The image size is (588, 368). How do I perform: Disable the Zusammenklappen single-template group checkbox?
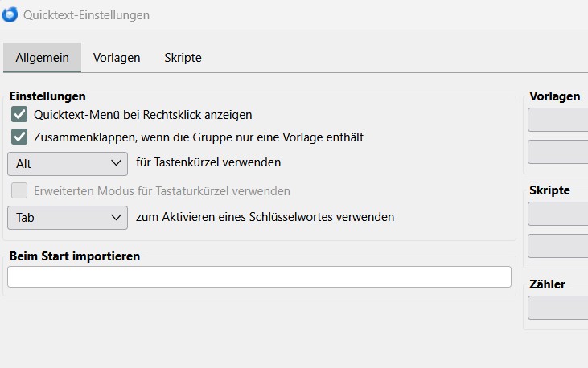tap(20, 137)
